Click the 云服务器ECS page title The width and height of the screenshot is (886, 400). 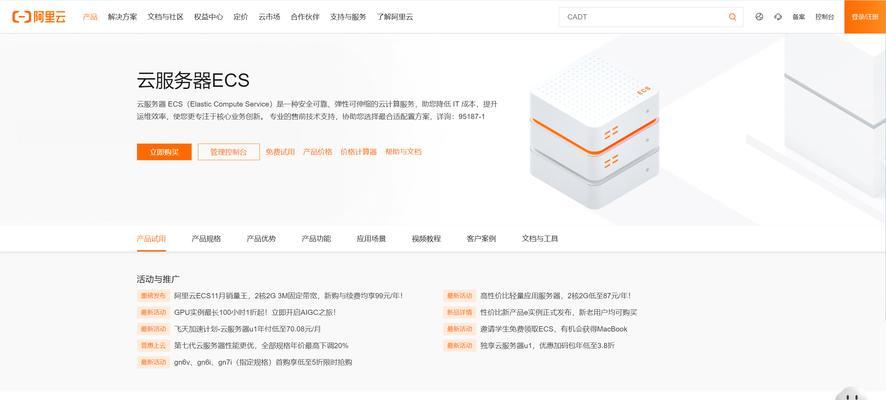tap(193, 80)
